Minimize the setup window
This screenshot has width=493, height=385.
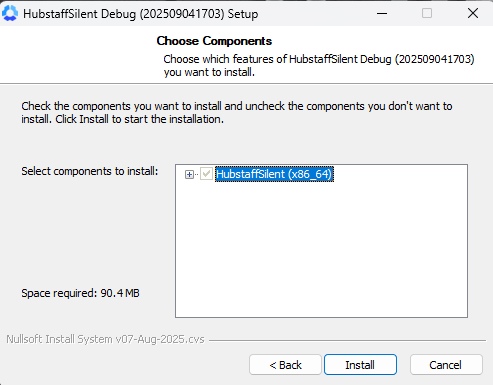click(x=382, y=13)
